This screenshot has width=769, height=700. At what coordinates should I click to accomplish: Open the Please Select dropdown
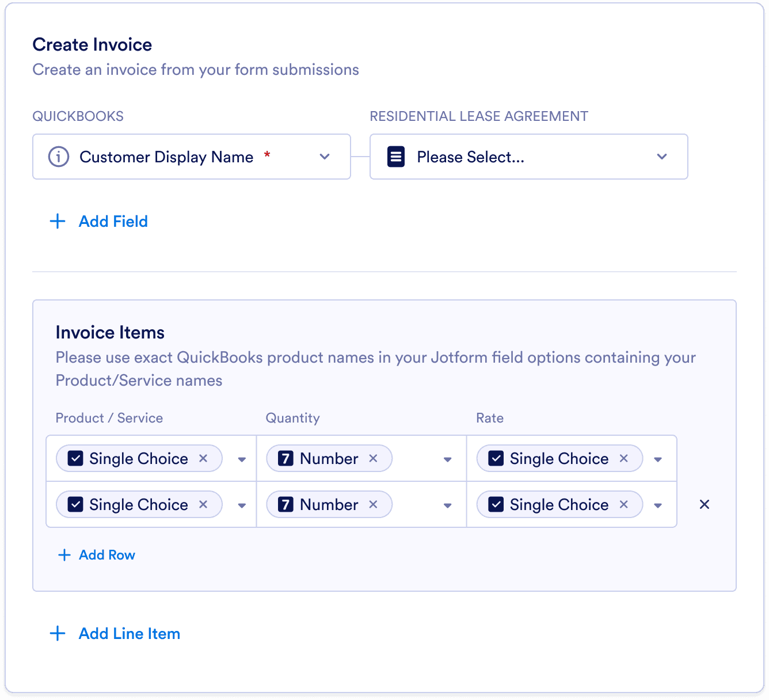661,157
